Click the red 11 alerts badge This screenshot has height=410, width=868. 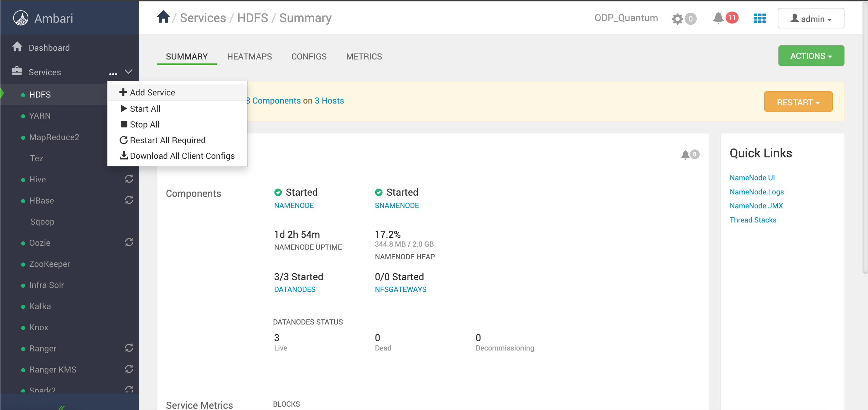pos(732,18)
